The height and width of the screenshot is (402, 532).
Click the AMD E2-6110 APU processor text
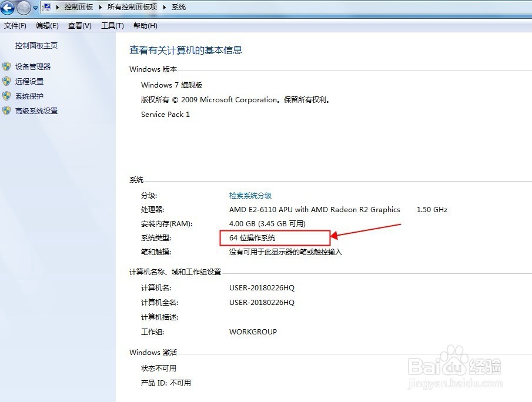tap(314, 210)
